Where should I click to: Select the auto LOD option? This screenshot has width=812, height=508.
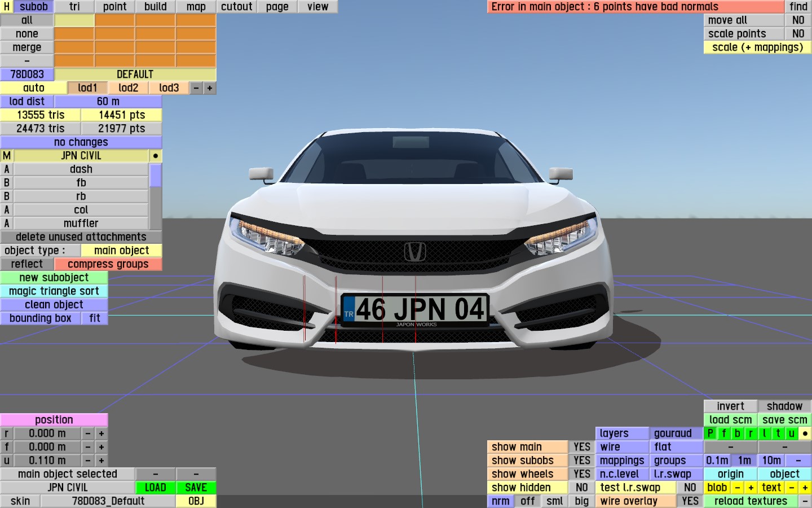click(x=34, y=88)
